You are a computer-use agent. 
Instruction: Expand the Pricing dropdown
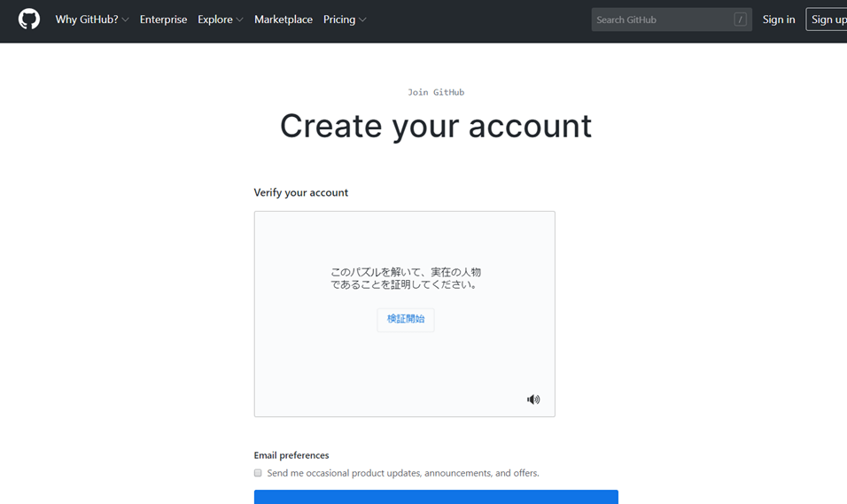(345, 19)
